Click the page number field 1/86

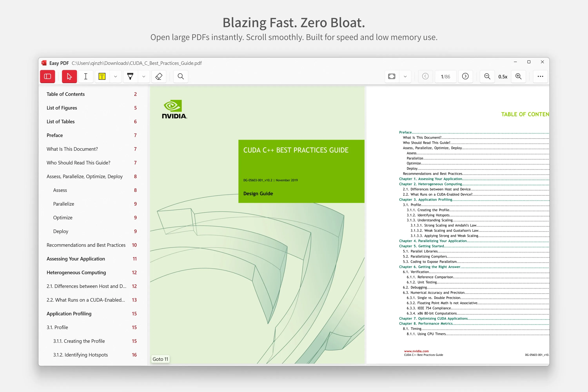[x=446, y=76]
